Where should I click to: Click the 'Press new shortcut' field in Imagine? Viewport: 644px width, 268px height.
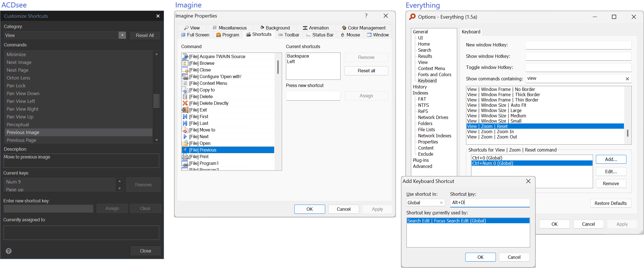tap(313, 96)
